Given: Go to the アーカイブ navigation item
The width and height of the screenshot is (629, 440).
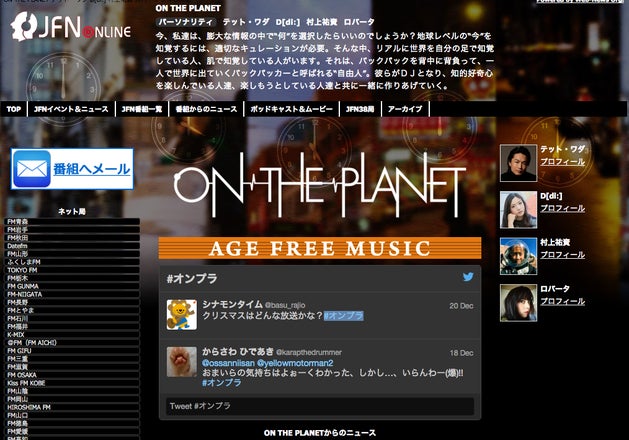Looking at the screenshot, I should 405,109.
